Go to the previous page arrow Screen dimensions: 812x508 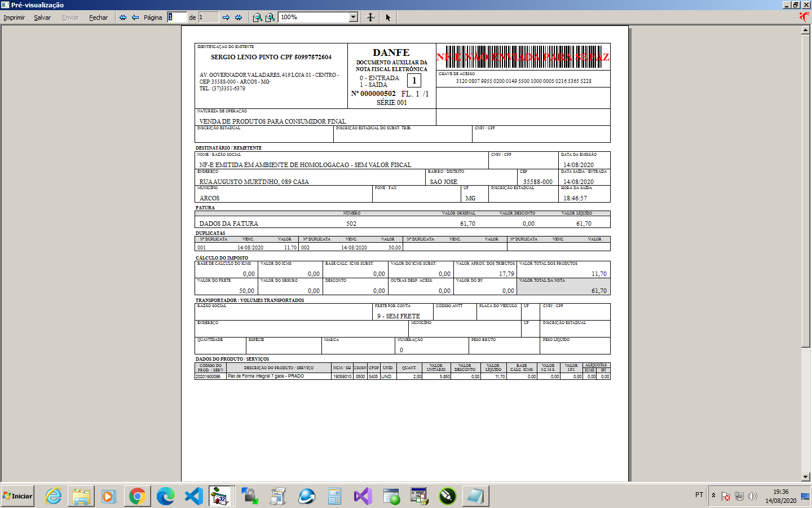click(135, 17)
